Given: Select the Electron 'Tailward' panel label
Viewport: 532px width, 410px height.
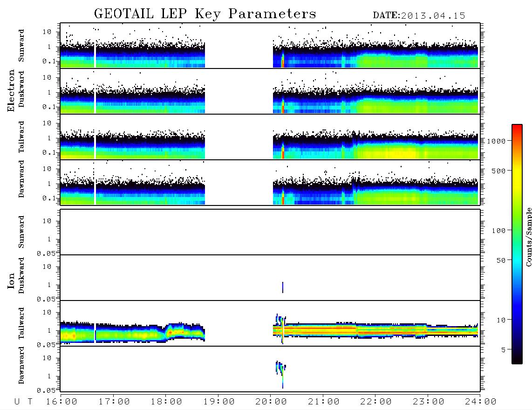Looking at the screenshot, I should click(x=21, y=137).
